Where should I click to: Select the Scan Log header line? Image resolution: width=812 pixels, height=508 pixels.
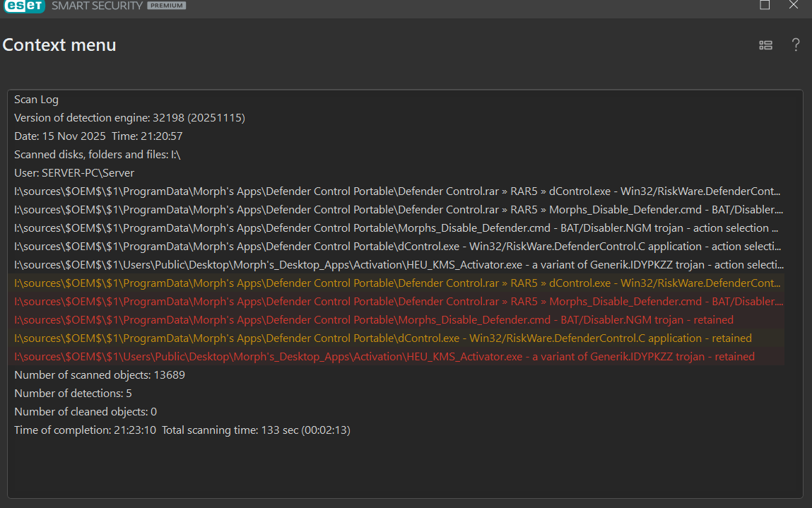pos(36,100)
